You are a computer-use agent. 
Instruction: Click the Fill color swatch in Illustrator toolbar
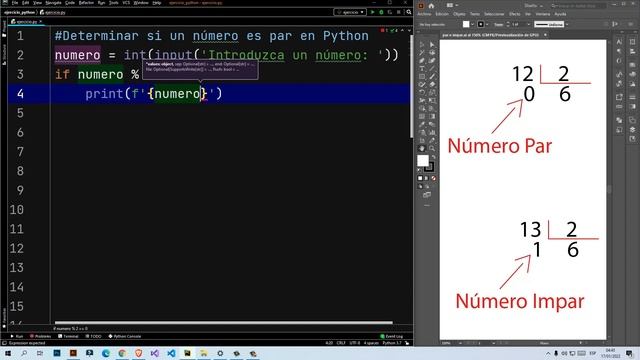pyautogui.click(x=423, y=161)
